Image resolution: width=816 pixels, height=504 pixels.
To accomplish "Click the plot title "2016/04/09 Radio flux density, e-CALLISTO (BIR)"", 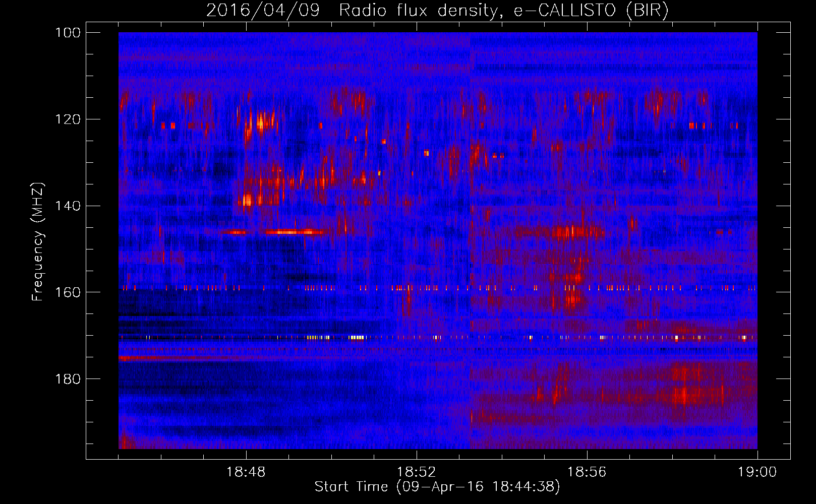I will [437, 11].
